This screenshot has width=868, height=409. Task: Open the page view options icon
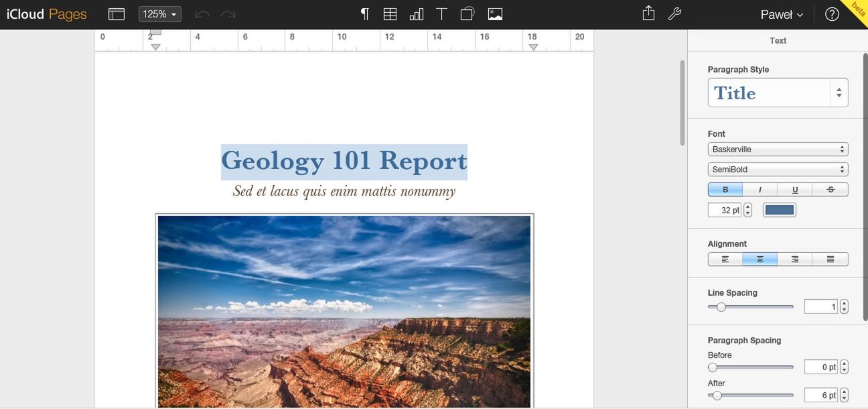tap(117, 14)
